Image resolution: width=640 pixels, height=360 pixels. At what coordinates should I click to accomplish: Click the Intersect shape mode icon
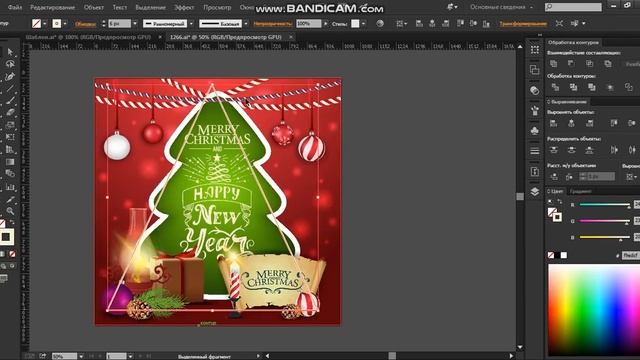click(589, 63)
